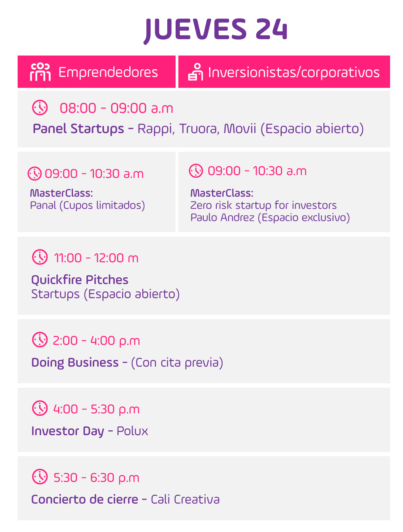Open the Panel Startups session title

pyautogui.click(x=79, y=129)
